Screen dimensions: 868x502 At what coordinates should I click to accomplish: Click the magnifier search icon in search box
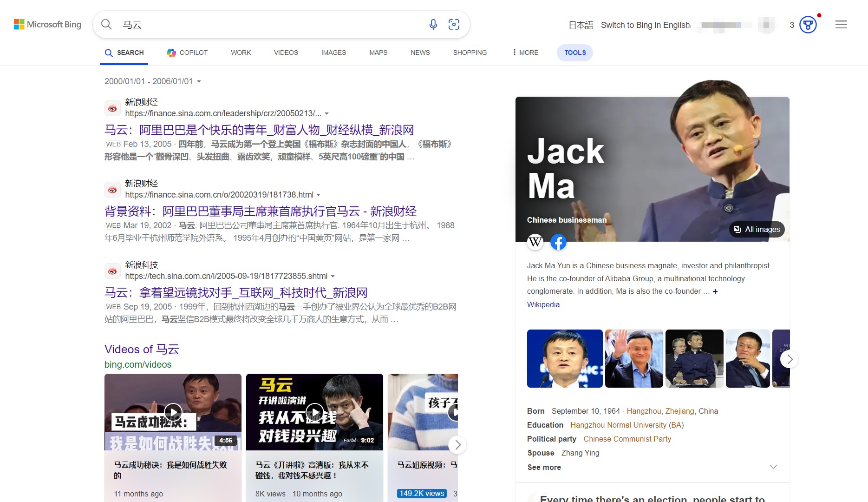[106, 25]
